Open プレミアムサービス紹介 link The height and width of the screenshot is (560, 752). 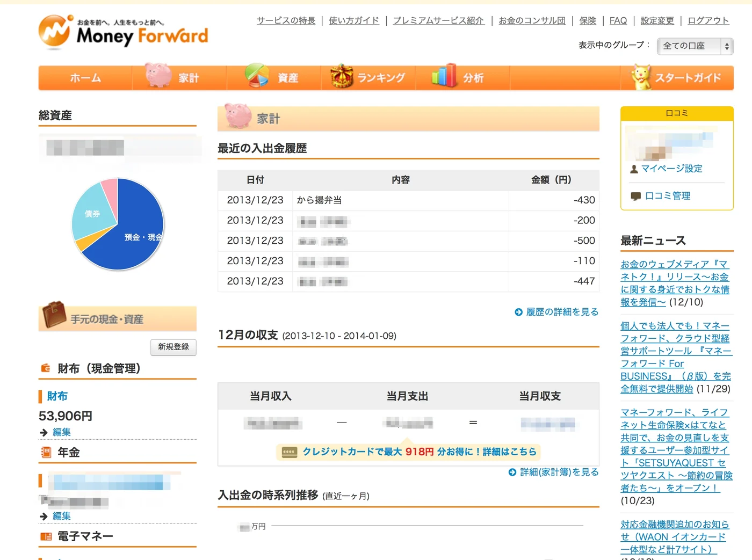pos(438,20)
